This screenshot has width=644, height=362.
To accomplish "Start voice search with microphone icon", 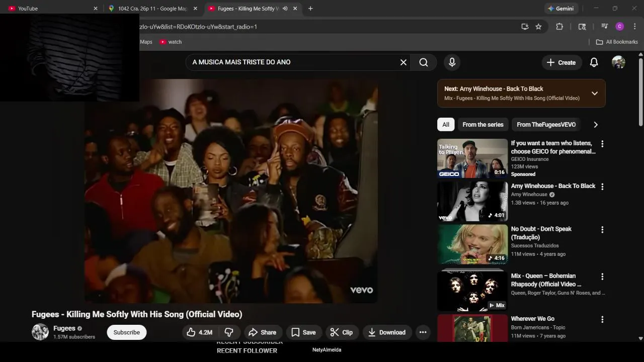I will click(x=452, y=62).
